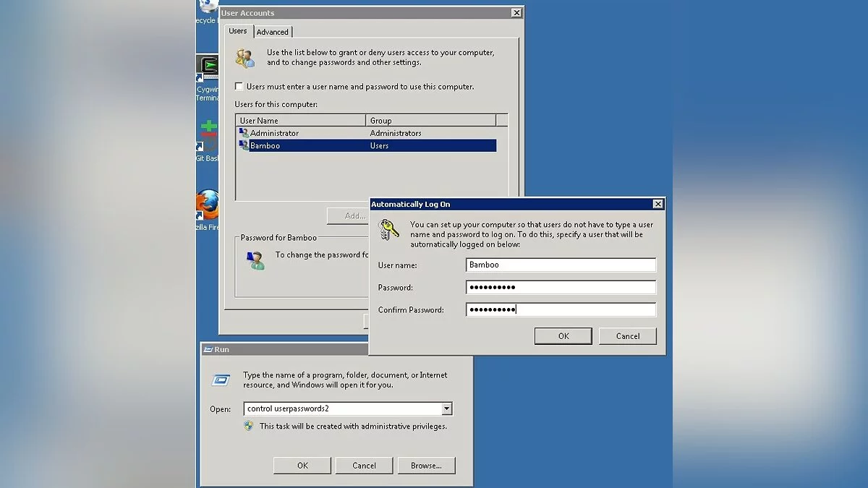The height and width of the screenshot is (488, 868).
Task: Click the Run dialog program icon
Action: coord(221,380)
